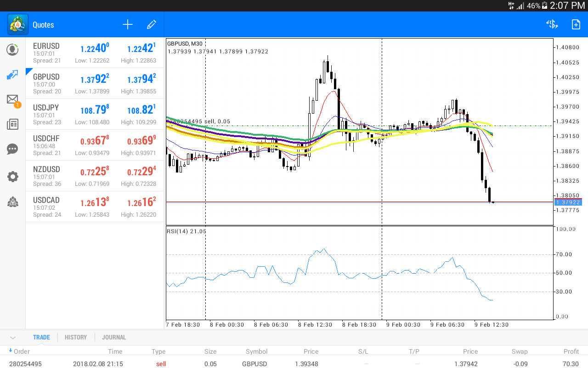Select the USDJPY quote row

click(95, 115)
